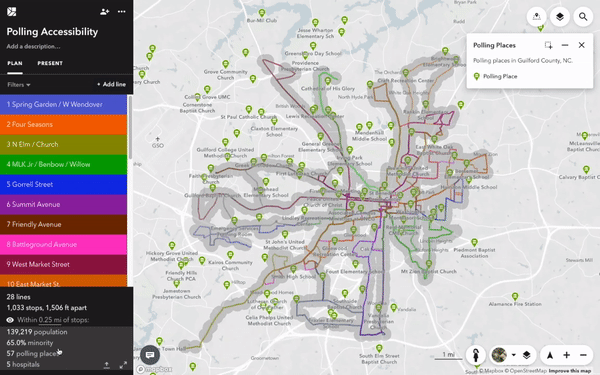
Task: Click the South Elm Street Baptist Church pin
Action: [379, 348]
